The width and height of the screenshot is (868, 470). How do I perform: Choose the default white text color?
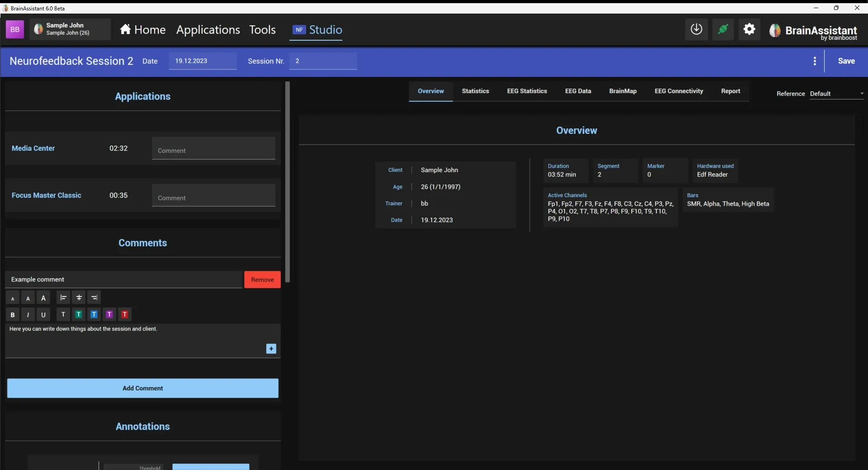[63, 314]
